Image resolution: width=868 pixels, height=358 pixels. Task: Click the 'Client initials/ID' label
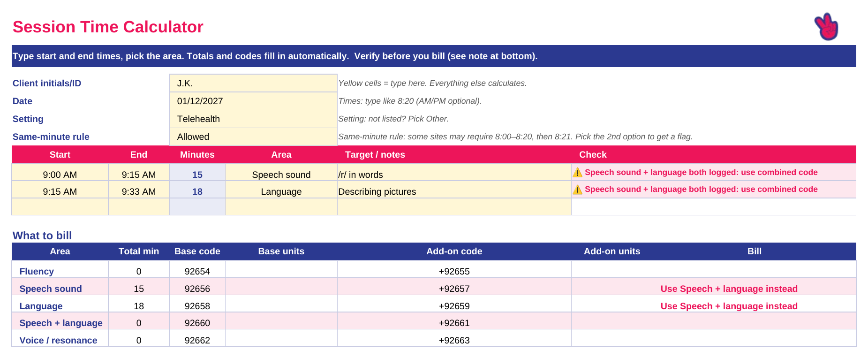click(x=47, y=83)
